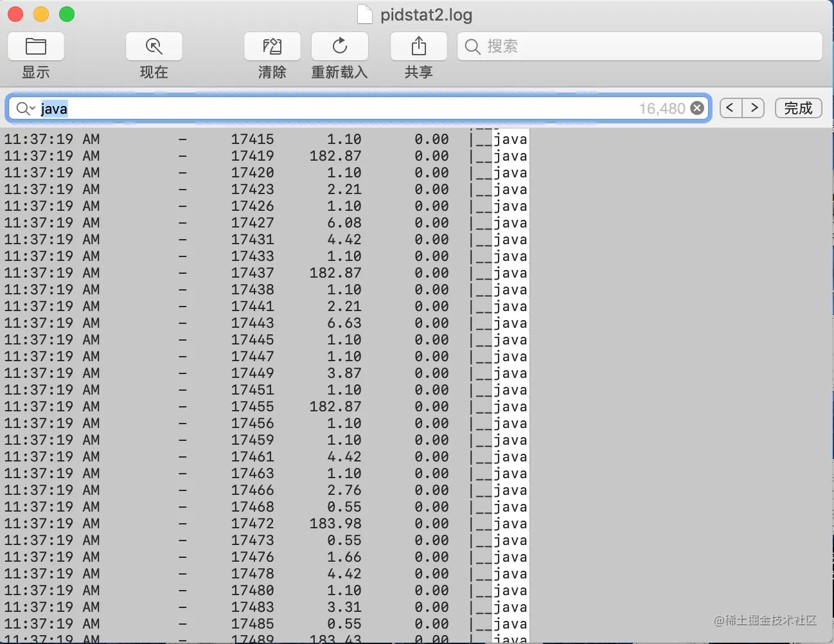The height and width of the screenshot is (644, 834).
Task: Select PID value 17478
Action: [253, 573]
